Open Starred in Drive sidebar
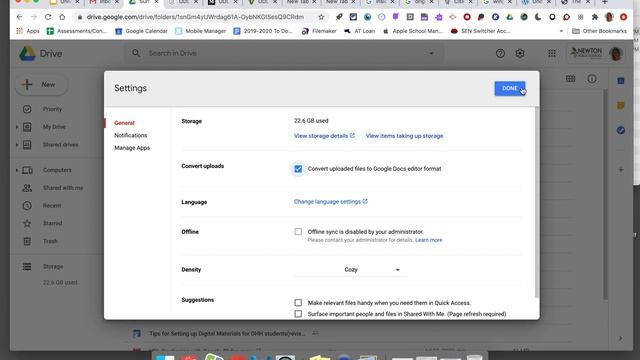Image resolution: width=640 pixels, height=360 pixels. [52, 223]
